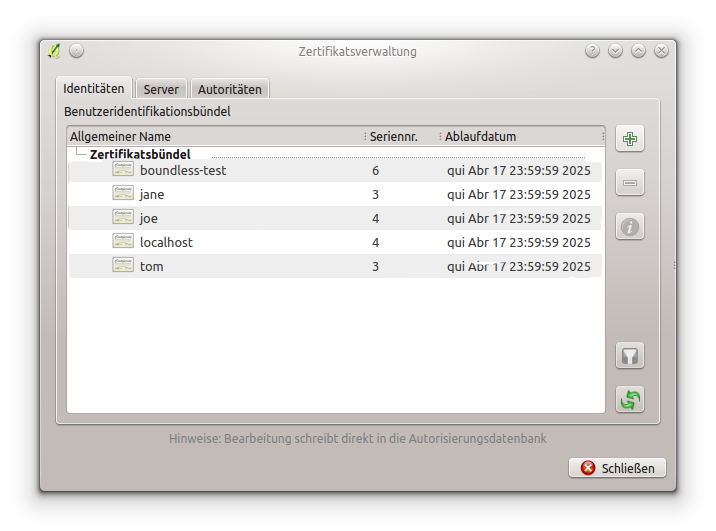
Task: Select the Identitäten tab
Action: coord(94,88)
